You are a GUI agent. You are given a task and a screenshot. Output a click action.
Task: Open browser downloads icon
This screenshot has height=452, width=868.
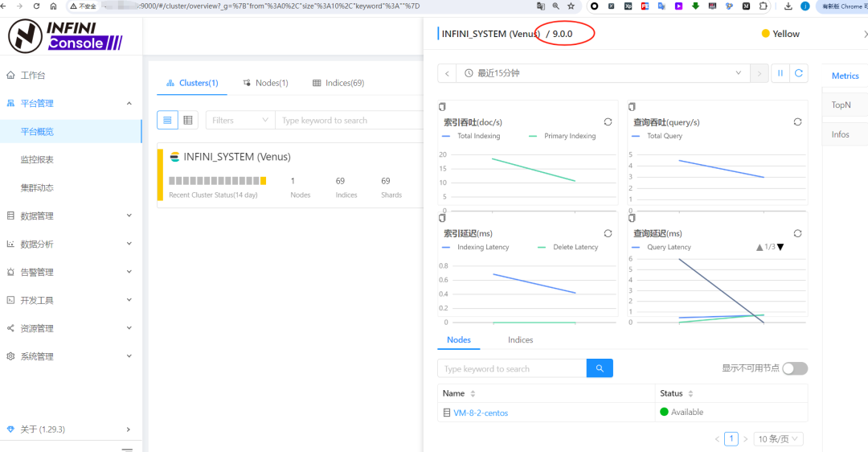[x=788, y=6]
